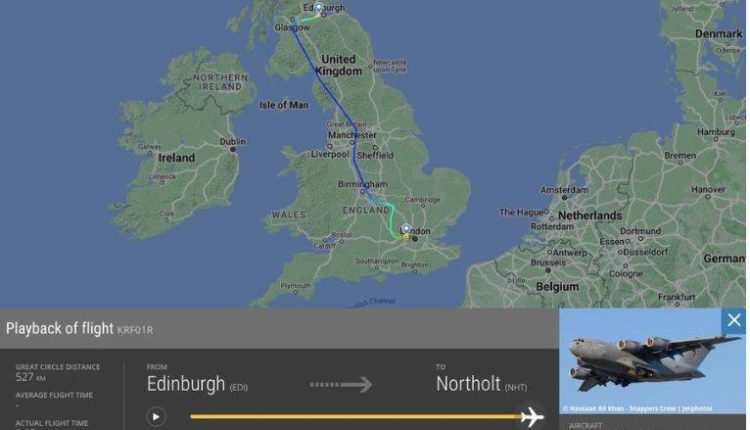Click the Glasgow city marker
Screen dimensions: 750x430
pos(292,20)
